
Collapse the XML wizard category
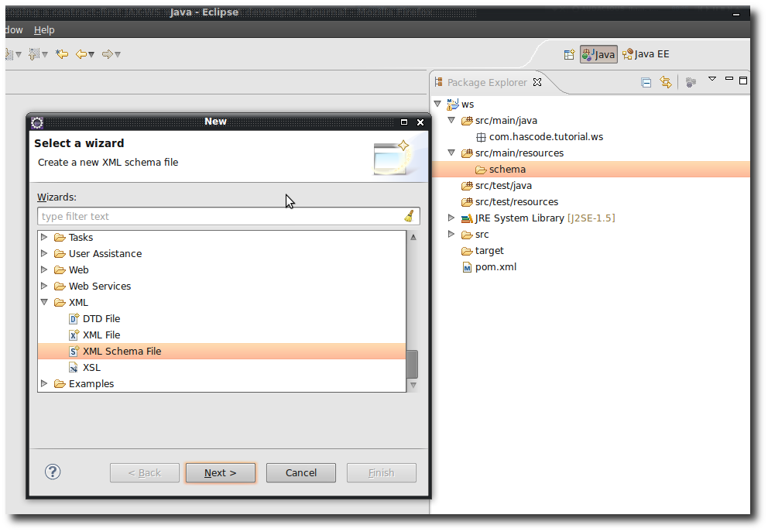point(44,302)
